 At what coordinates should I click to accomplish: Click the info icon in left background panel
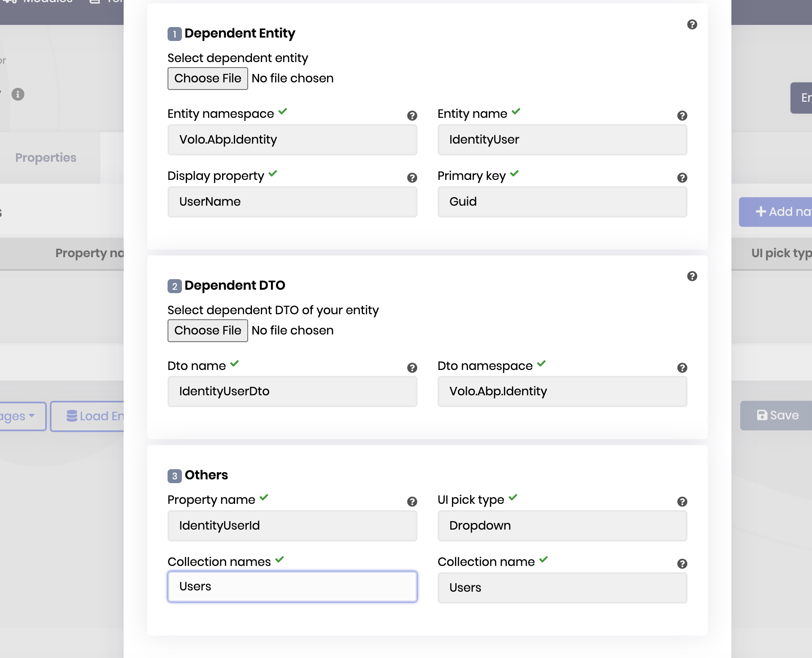[18, 94]
